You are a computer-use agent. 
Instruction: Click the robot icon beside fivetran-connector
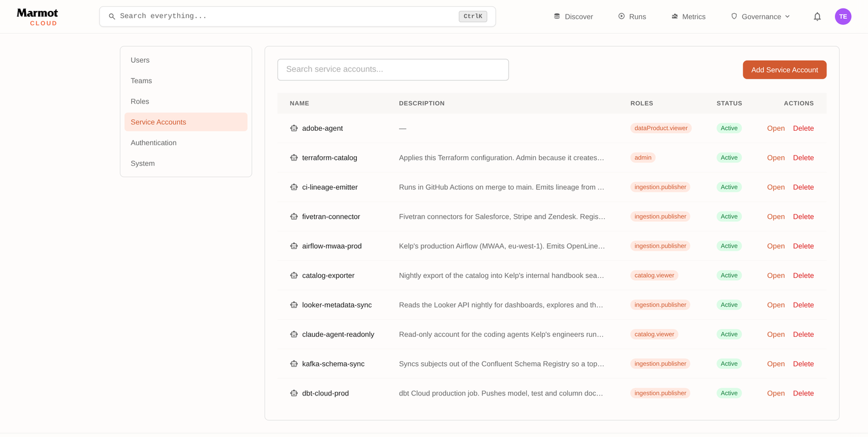click(x=294, y=216)
